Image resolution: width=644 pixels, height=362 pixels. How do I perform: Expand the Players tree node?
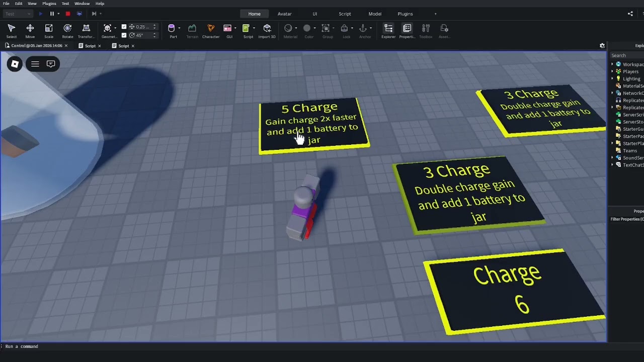(x=612, y=71)
